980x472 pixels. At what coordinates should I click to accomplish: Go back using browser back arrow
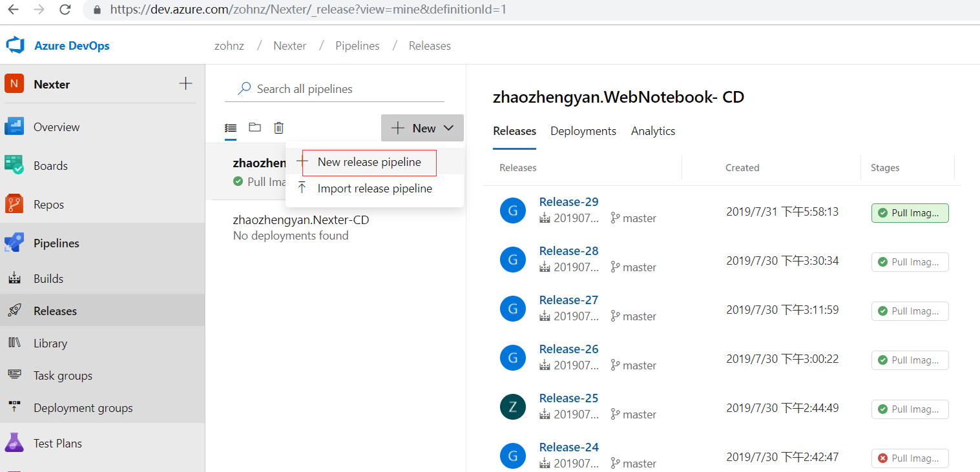coord(13,10)
